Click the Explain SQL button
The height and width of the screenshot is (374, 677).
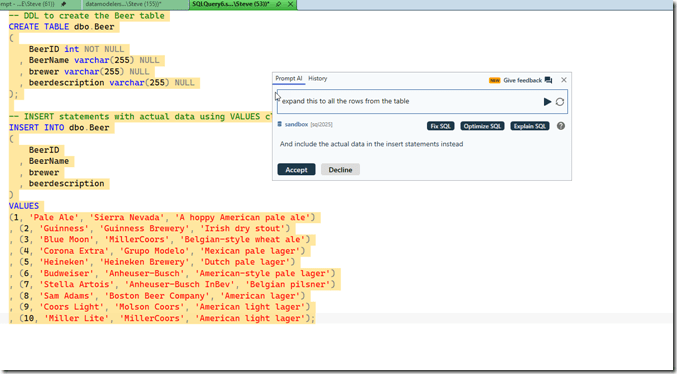click(x=530, y=126)
